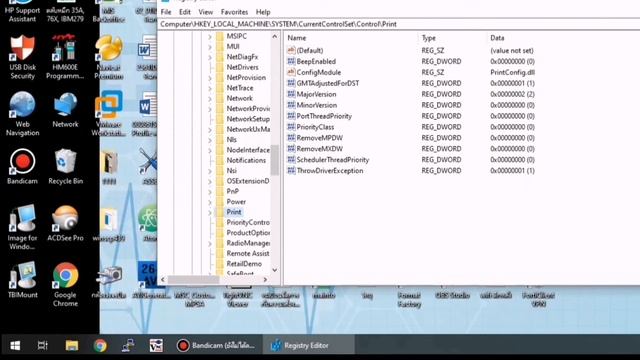Click the RemoveMPDW value icon
The width and height of the screenshot is (640, 360).
[291, 138]
